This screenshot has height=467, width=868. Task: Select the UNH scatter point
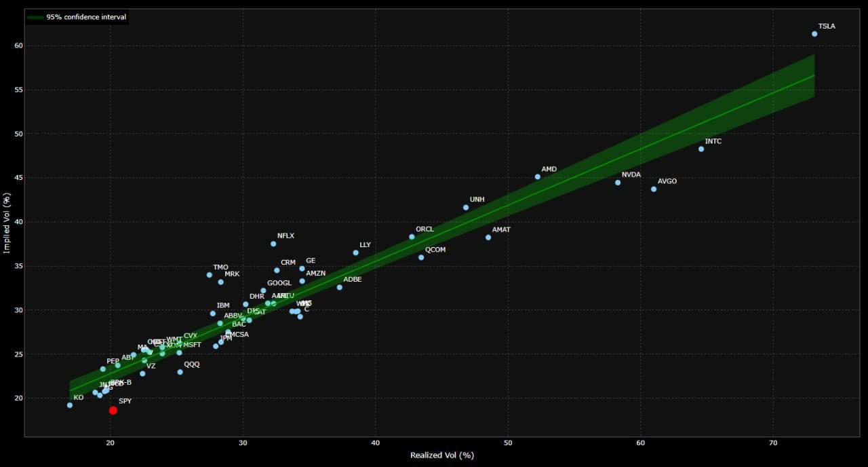pyautogui.click(x=466, y=208)
